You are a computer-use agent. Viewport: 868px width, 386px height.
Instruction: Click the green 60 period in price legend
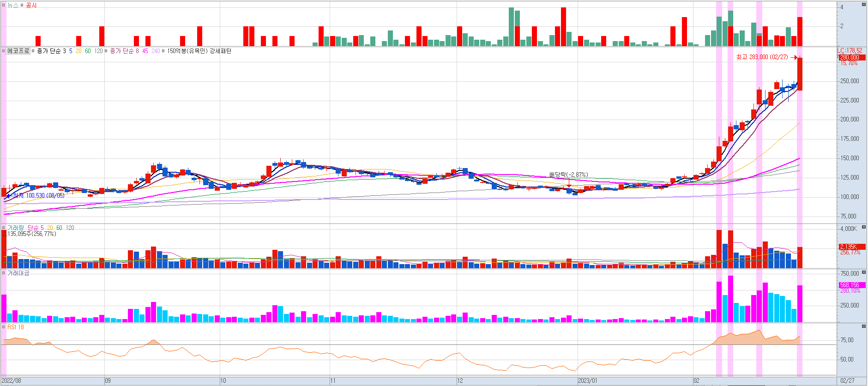pyautogui.click(x=88, y=51)
